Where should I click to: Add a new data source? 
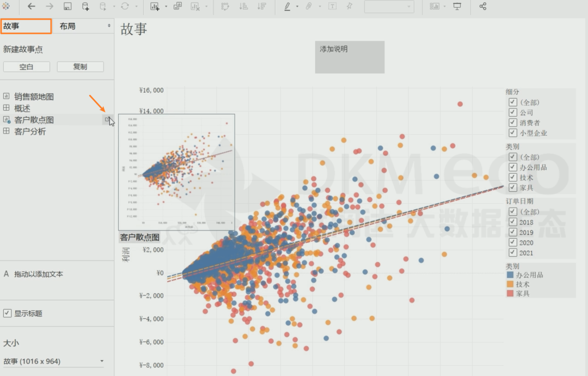(85, 7)
